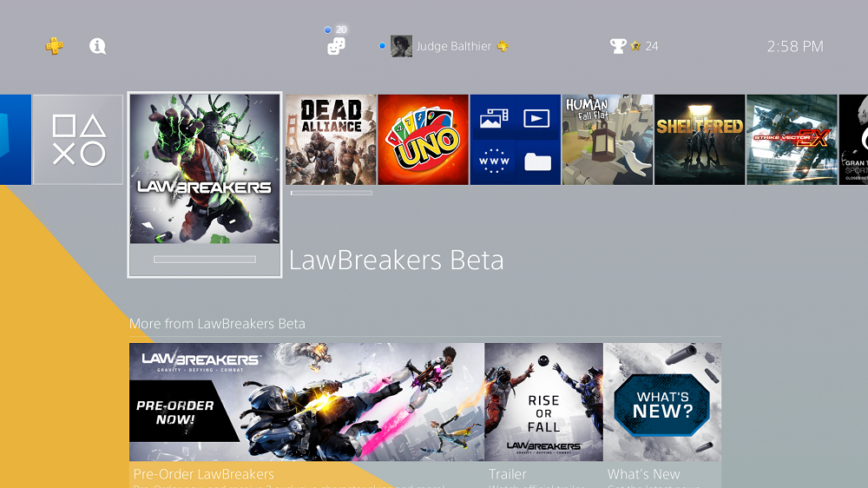The height and width of the screenshot is (488, 868).
Task: Play the Rise or Fall trailer card
Action: (543, 402)
